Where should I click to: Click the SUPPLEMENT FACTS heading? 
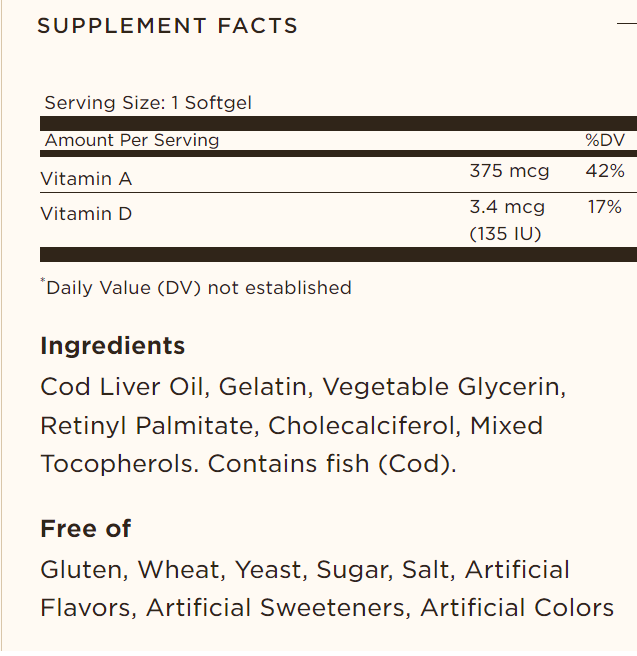pos(167,26)
